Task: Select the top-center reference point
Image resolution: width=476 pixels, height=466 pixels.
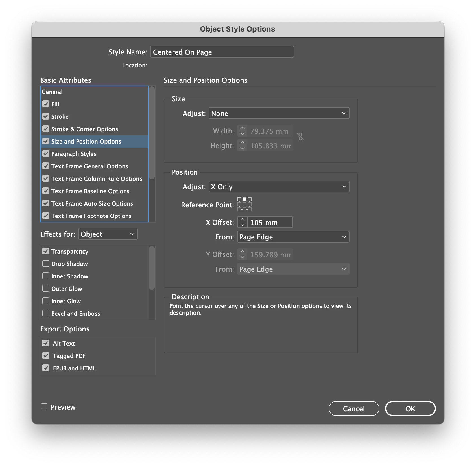Action: point(244,199)
